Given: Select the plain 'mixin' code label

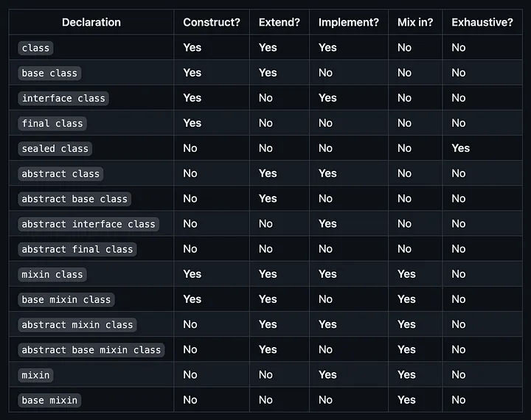Looking at the screenshot, I should (35, 375).
